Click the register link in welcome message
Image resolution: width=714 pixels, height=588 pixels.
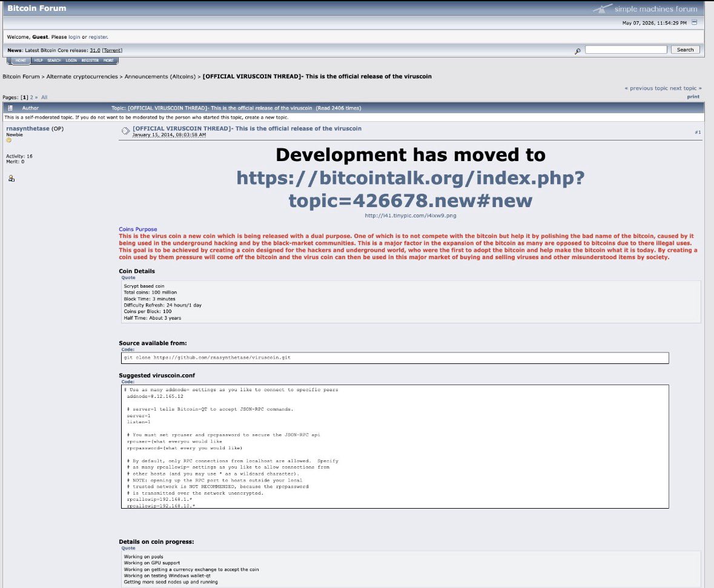[x=98, y=37]
